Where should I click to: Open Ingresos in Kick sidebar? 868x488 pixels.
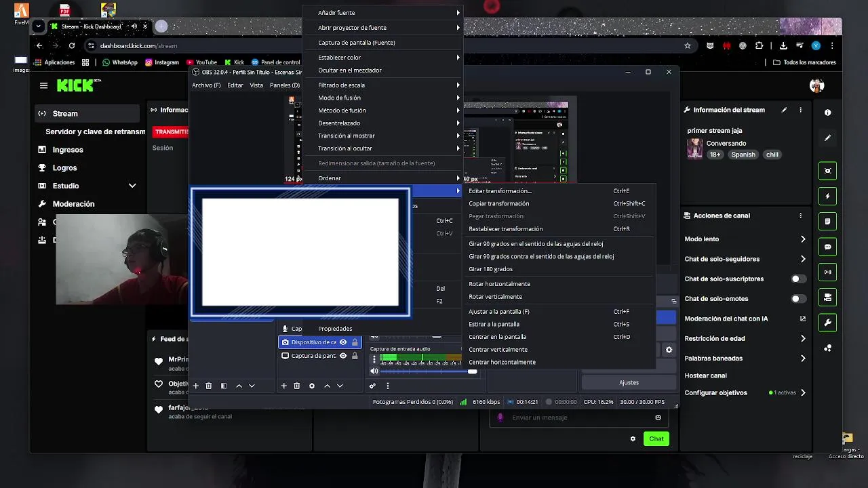68,150
